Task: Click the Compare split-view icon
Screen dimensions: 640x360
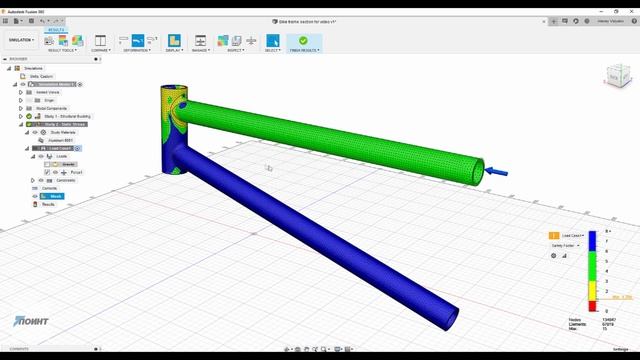Action: pos(100,40)
